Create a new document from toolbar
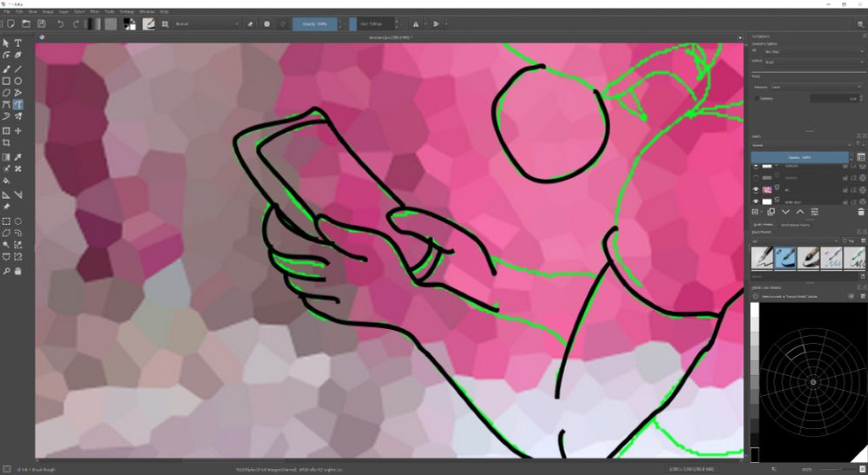Screen dimensions: 868x475 10,23
